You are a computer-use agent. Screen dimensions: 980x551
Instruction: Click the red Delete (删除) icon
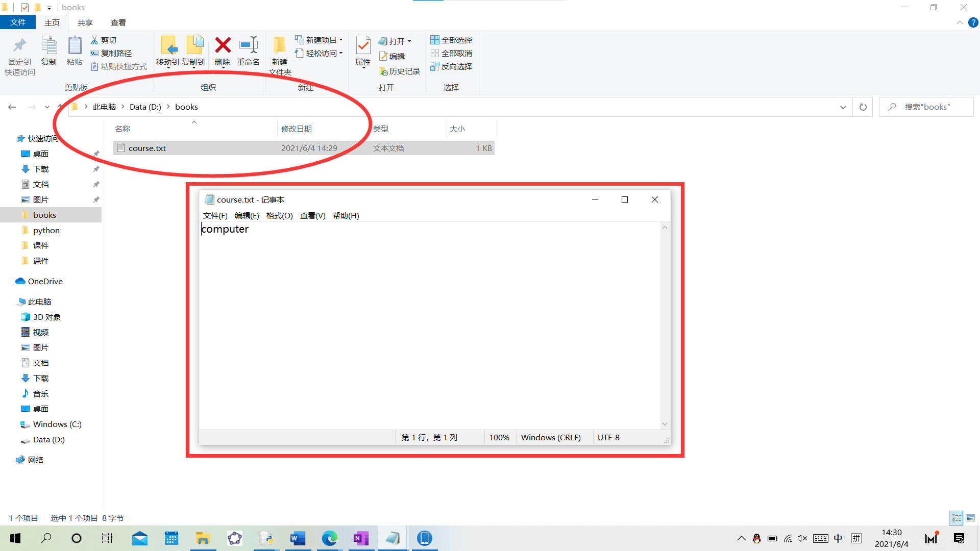(x=223, y=45)
